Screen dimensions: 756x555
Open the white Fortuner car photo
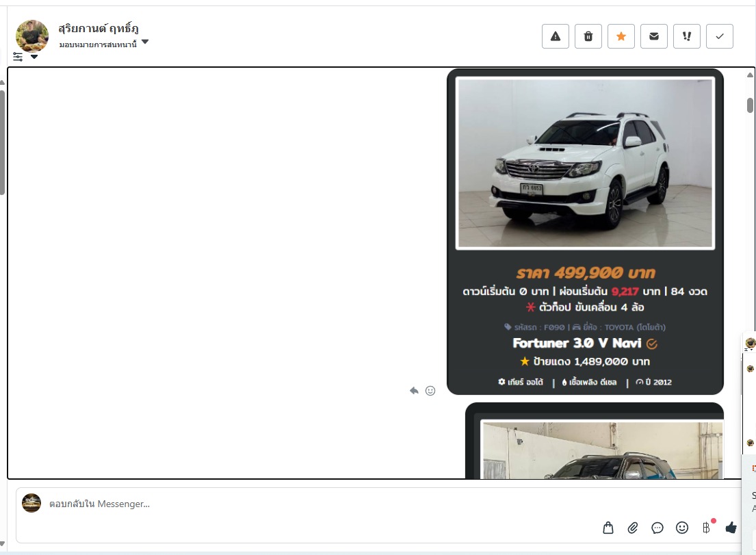tap(586, 164)
